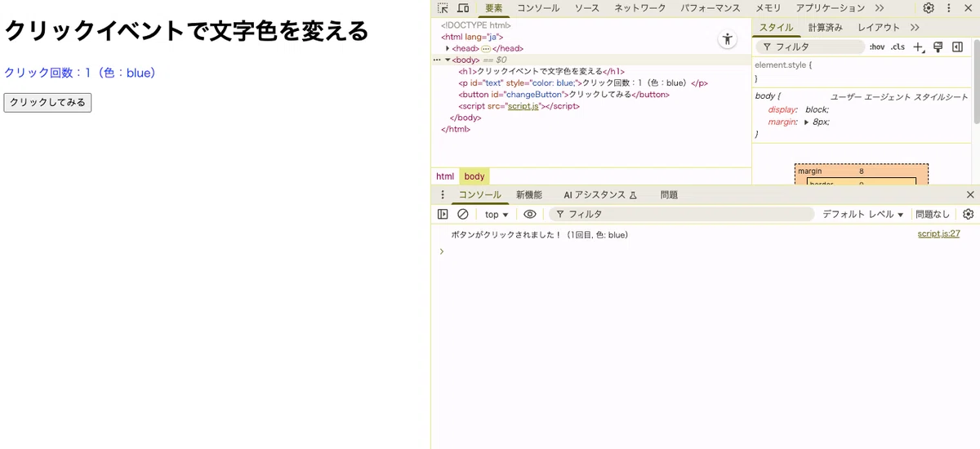Open the 新機能 drawer tab
Image resolution: width=980 pixels, height=449 pixels.
(x=528, y=195)
